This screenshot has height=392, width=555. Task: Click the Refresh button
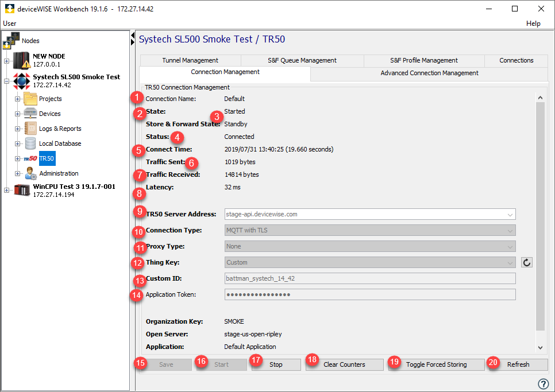point(518,364)
